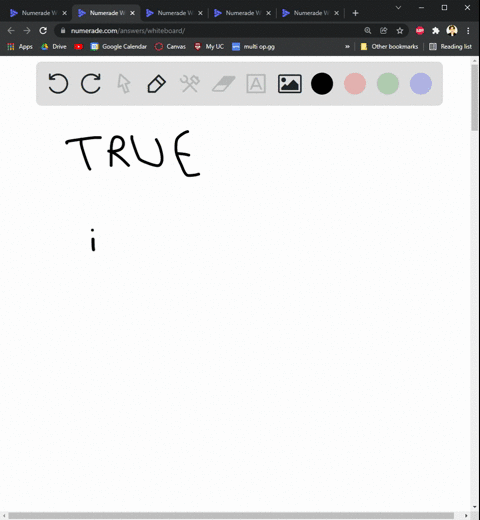Open the YouTube bookmark icon
Screen dimensions: 480x520
click(x=79, y=47)
